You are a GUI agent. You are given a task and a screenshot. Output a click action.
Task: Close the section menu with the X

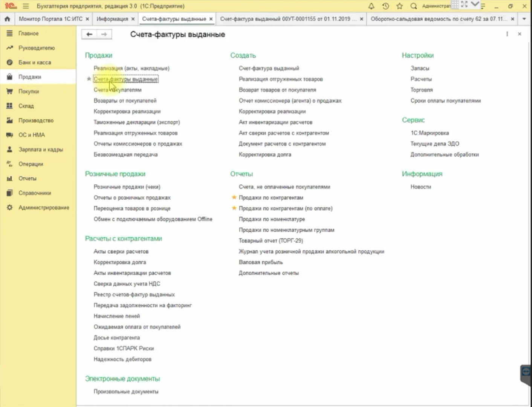pos(520,34)
